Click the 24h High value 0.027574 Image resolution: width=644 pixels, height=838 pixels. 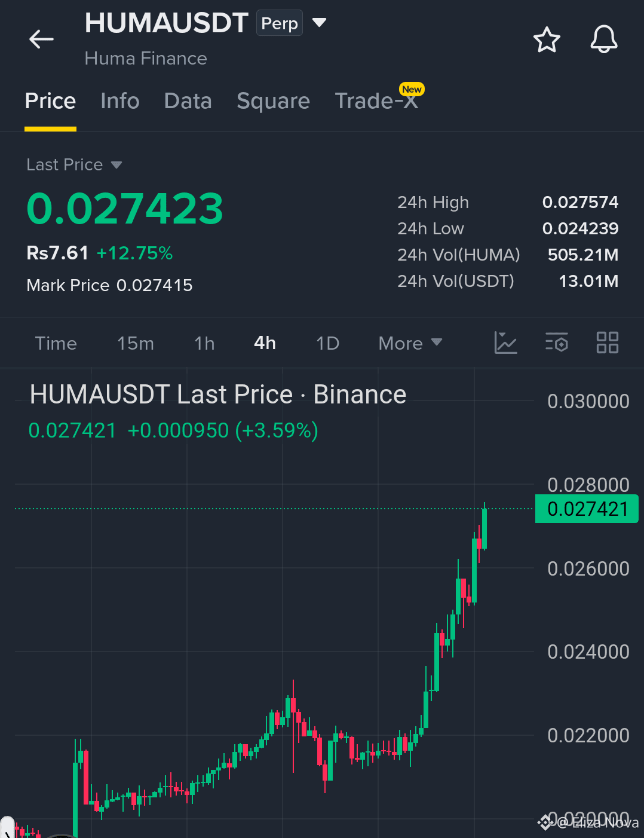click(580, 202)
